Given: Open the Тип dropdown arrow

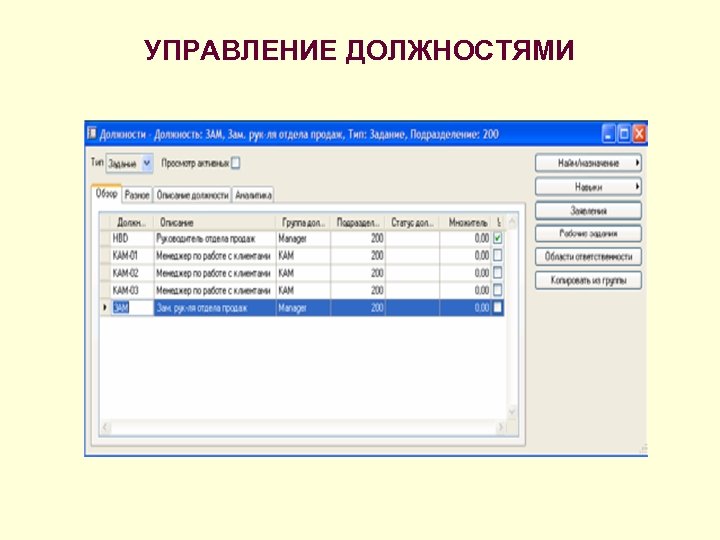Looking at the screenshot, I should (146, 163).
